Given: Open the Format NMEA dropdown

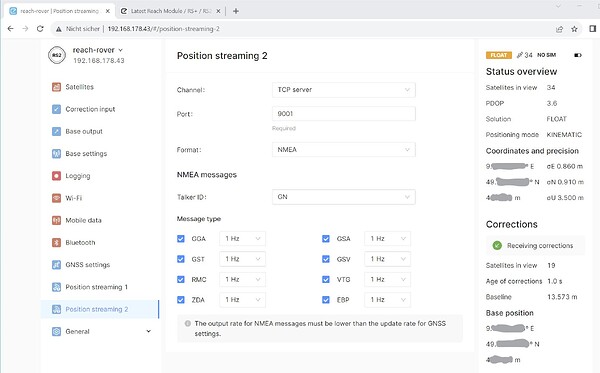Looking at the screenshot, I should coord(344,149).
